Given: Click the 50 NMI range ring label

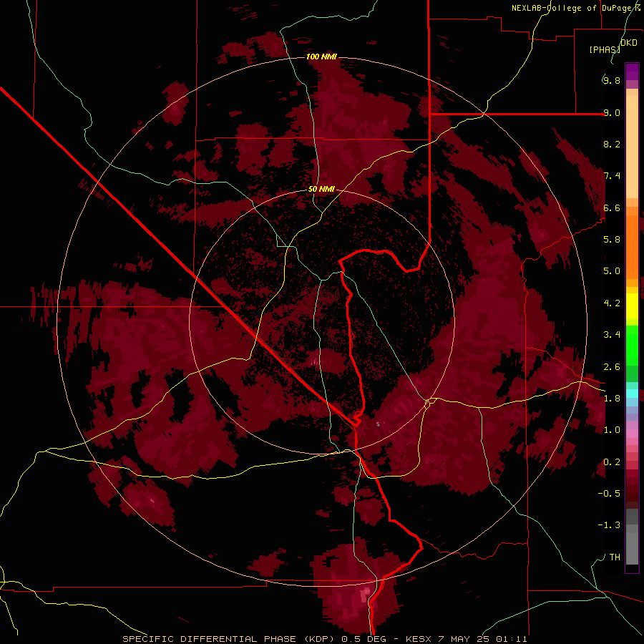Looking at the screenshot, I should tap(321, 189).
